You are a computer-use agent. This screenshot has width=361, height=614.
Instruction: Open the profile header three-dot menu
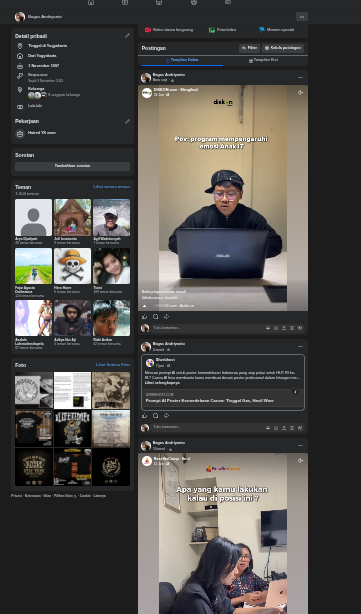(x=301, y=16)
